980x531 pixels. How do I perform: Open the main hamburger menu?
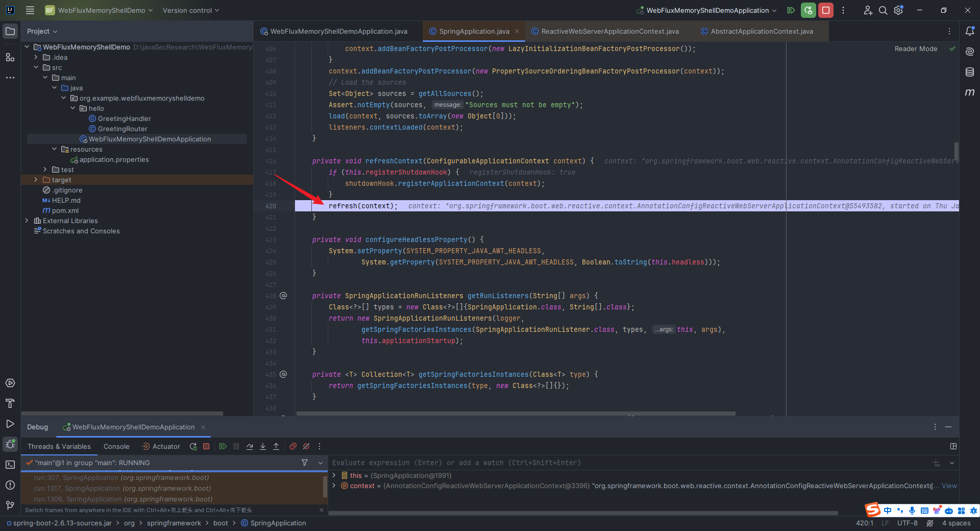tap(30, 10)
